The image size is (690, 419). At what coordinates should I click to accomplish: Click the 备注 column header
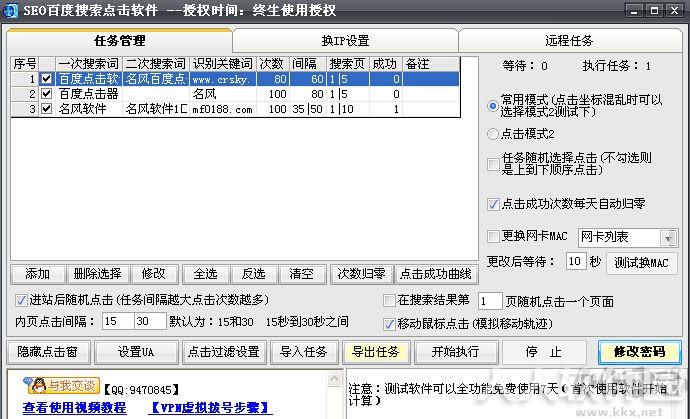[431, 64]
